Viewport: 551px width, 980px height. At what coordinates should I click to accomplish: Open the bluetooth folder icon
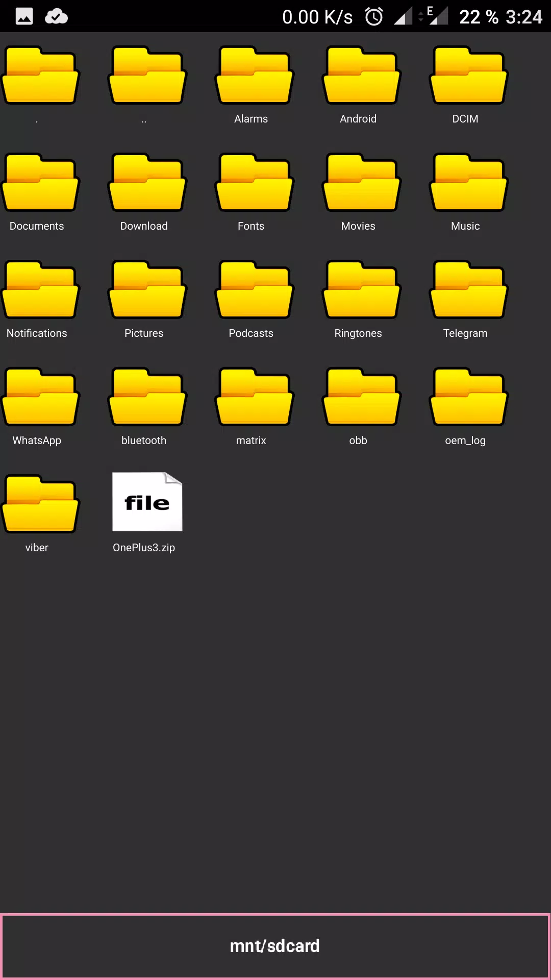coord(147,397)
